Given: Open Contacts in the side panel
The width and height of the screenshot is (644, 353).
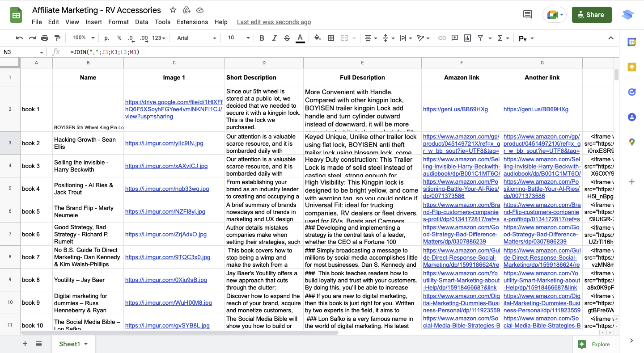Looking at the screenshot, I should point(631,117).
